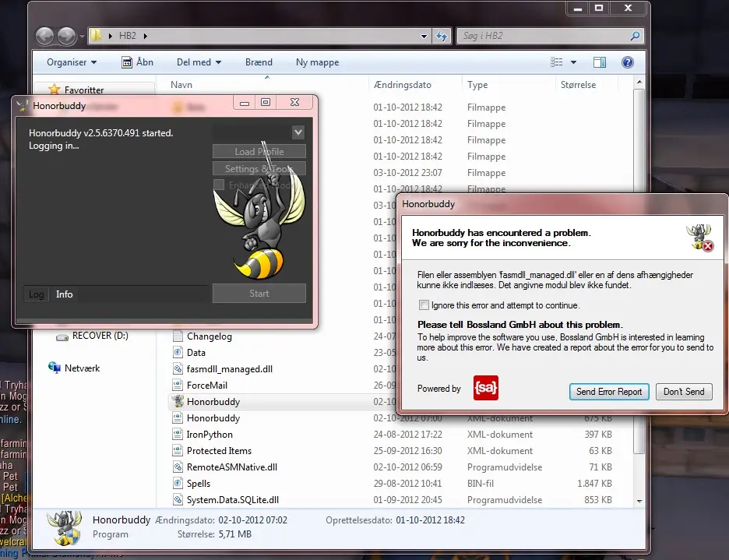This screenshot has width=729, height=560.
Task: Expand the breadcrumb arrow after HB2
Action: (146, 36)
